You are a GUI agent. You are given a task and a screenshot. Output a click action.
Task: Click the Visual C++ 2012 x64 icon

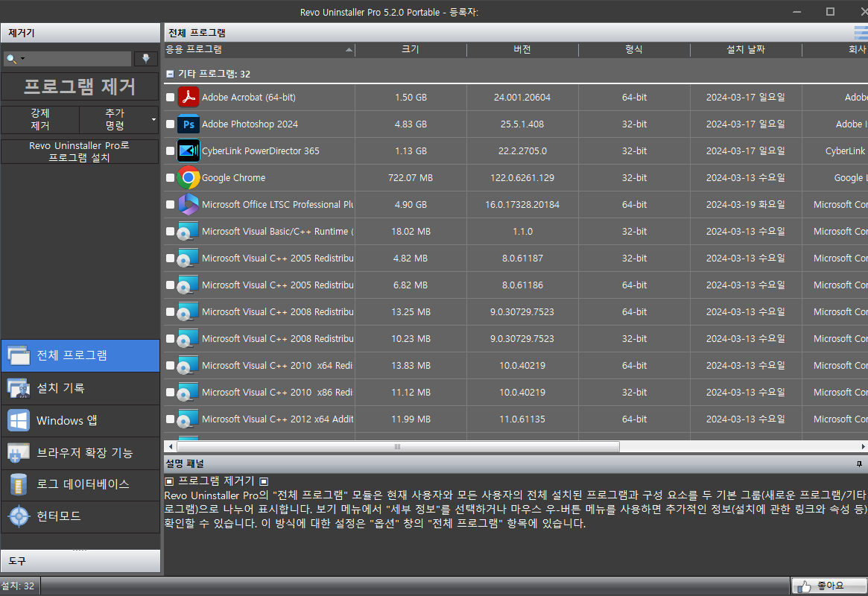click(189, 419)
